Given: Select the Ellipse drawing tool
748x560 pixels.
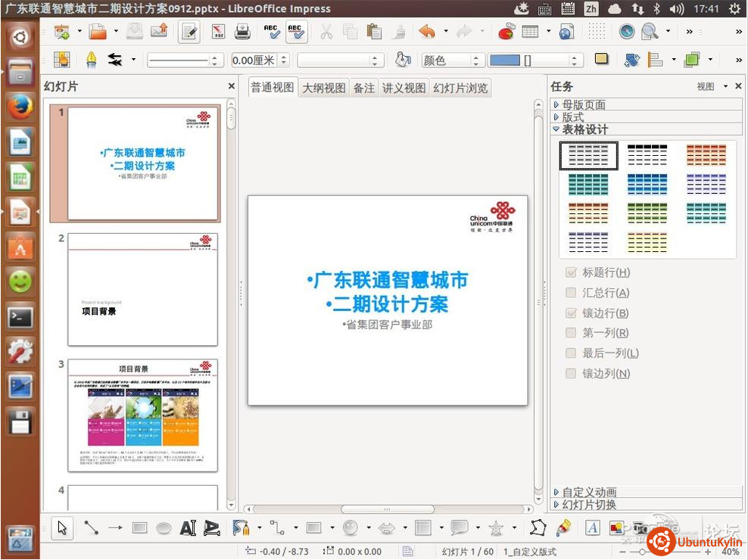Looking at the screenshot, I should [164, 528].
